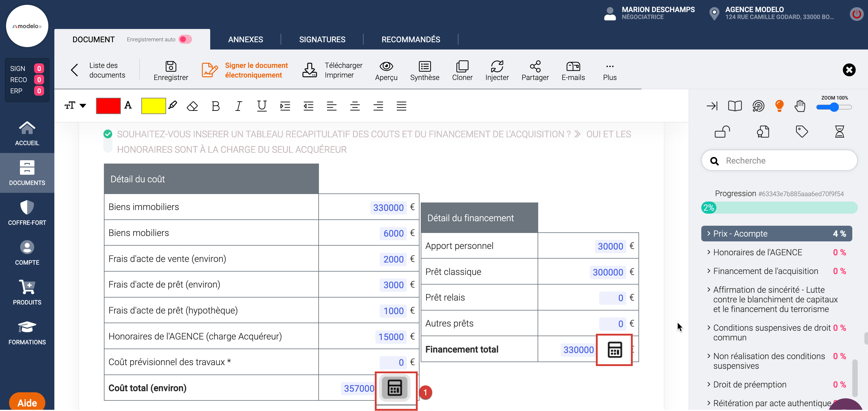Open the font size dropdown arrow
The image size is (868, 411).
coord(83,106)
